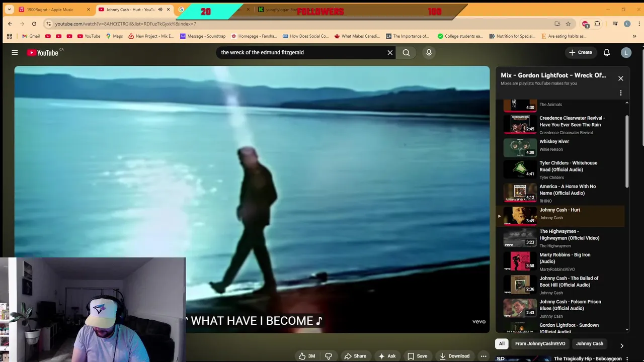Open the Nutrition for Special bookmark

tap(512, 36)
